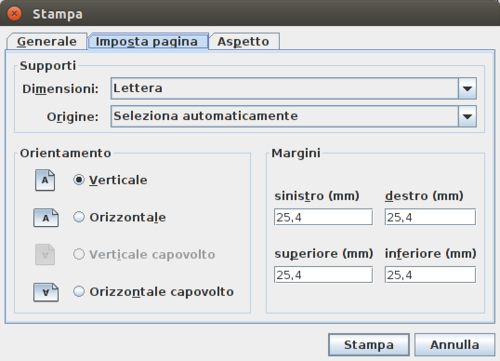Click the disabled Verticale capovolto radio button
This screenshot has height=361, width=500.
tap(79, 254)
